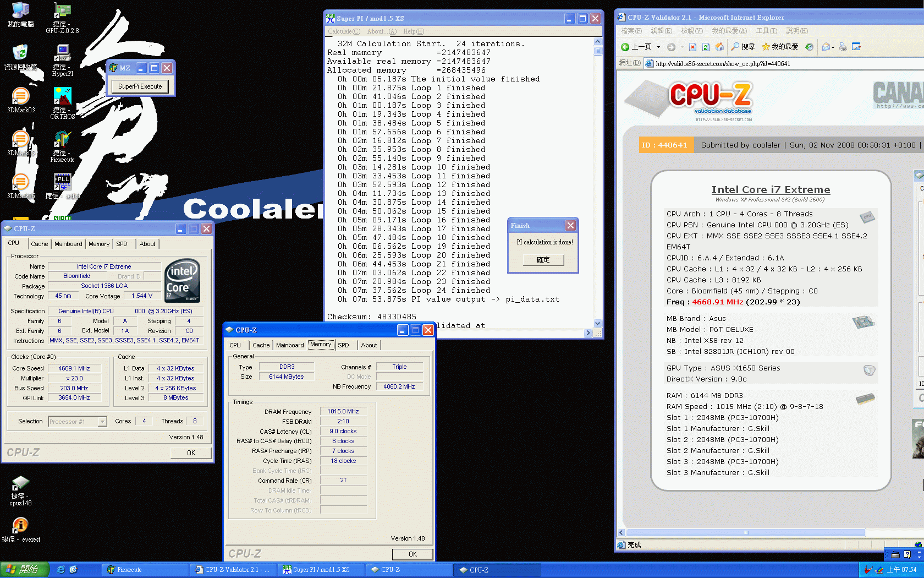Viewport: 924px width, 578px height.
Task: Switch to Mainboard tab in upper CPU-Z
Action: click(68, 244)
